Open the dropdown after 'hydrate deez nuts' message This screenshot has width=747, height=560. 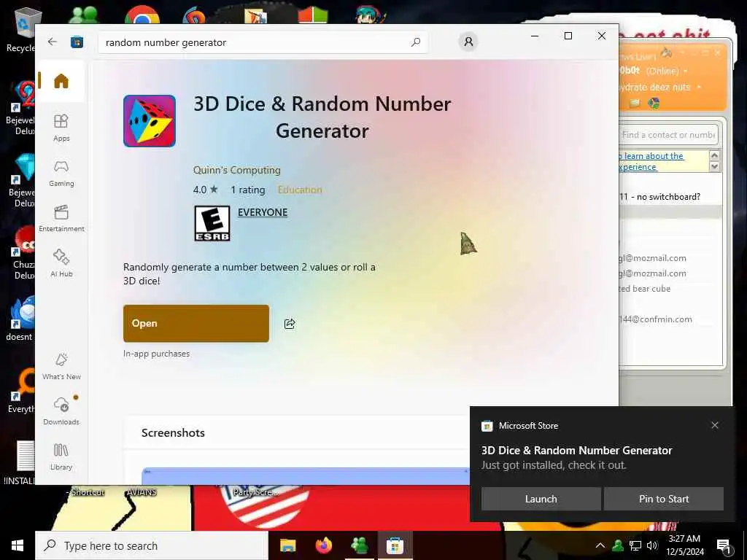tap(699, 87)
